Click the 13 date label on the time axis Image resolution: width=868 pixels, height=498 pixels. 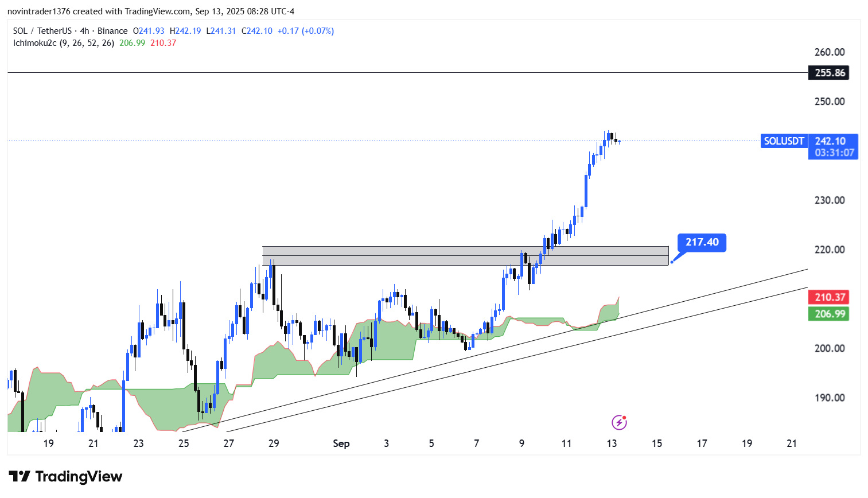[612, 443]
